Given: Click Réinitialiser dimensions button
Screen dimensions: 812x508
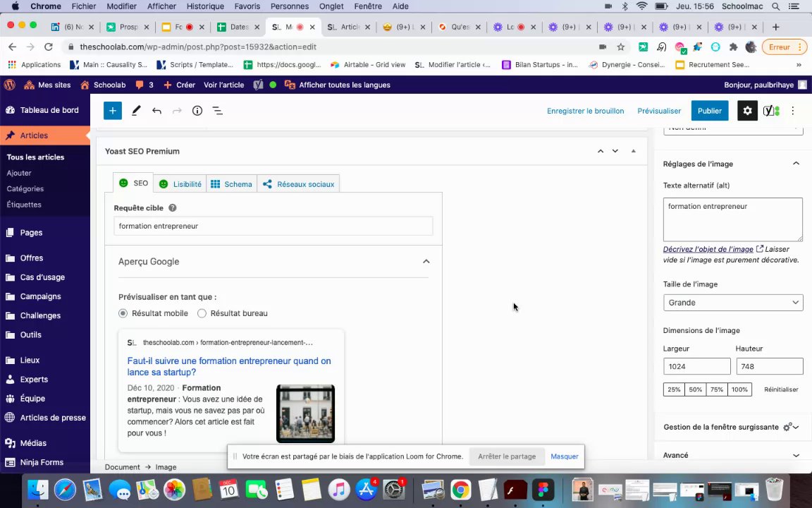Looking at the screenshot, I should click(x=781, y=389).
